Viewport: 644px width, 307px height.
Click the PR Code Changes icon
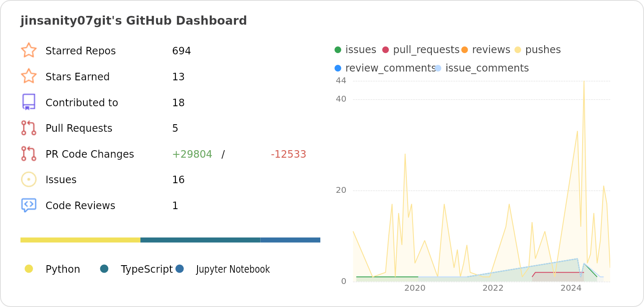coord(29,154)
